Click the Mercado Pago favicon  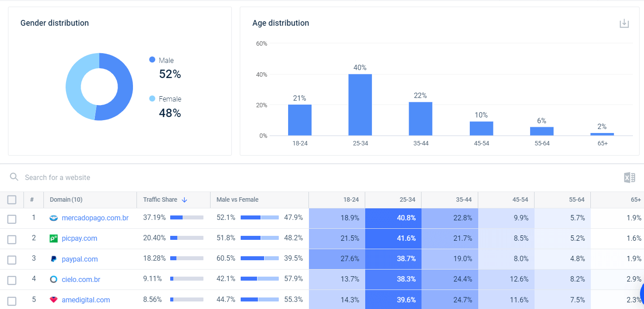(55, 218)
